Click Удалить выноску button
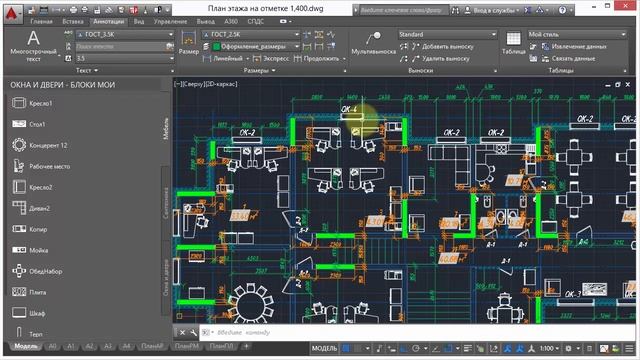Image resolution: width=640 pixels, height=360 pixels. [x=441, y=59]
